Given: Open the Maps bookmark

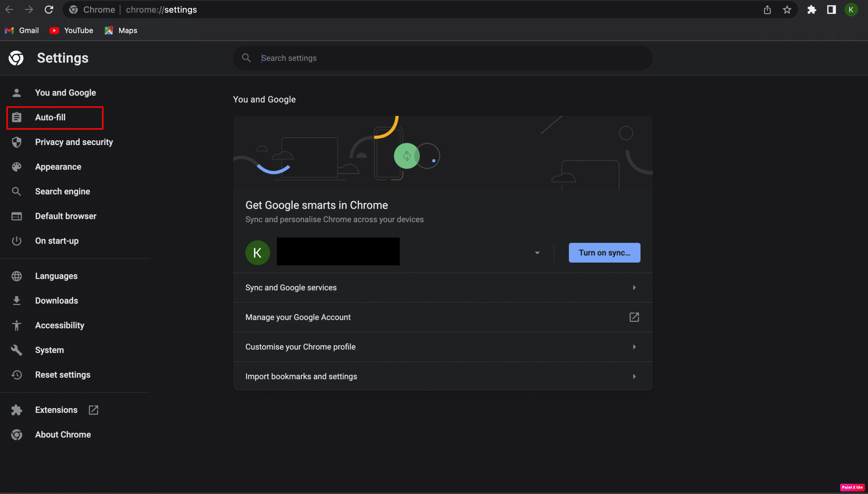Looking at the screenshot, I should point(121,30).
